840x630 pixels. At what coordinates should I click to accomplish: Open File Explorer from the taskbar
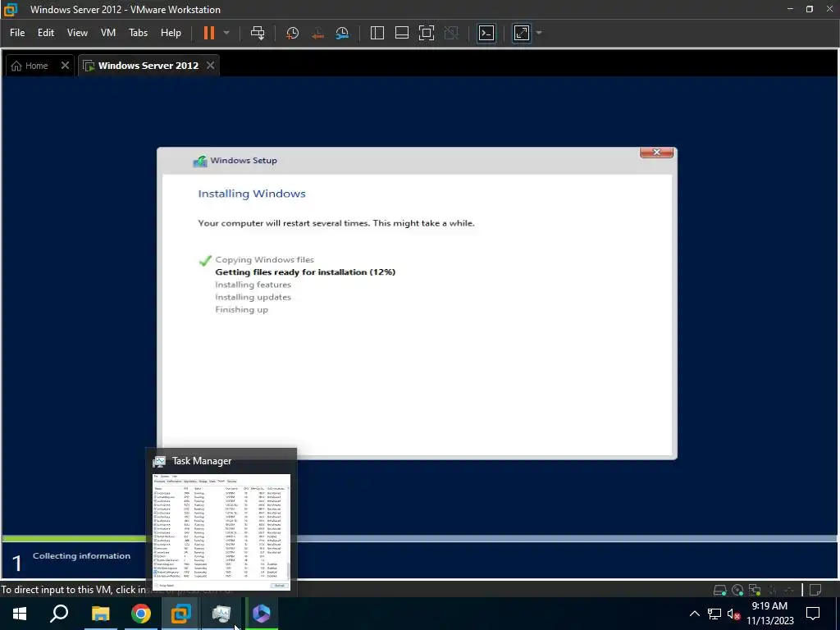click(x=100, y=614)
